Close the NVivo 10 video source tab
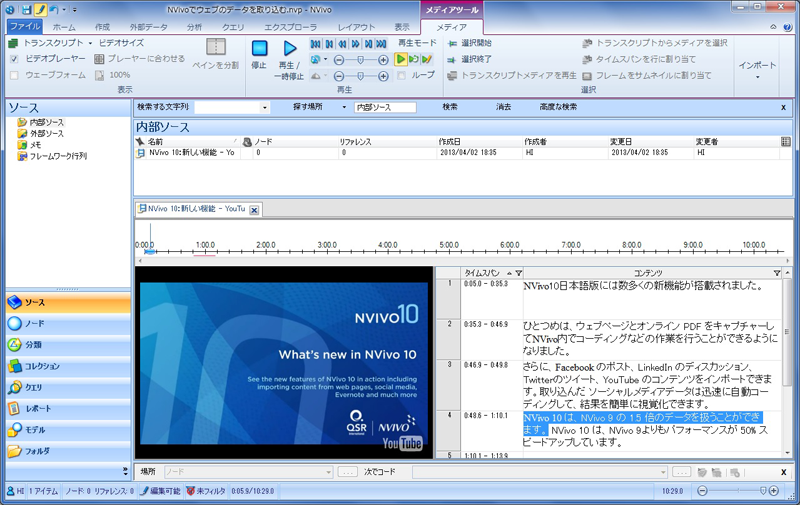Screen dimensions: 800x505 pos(254,210)
